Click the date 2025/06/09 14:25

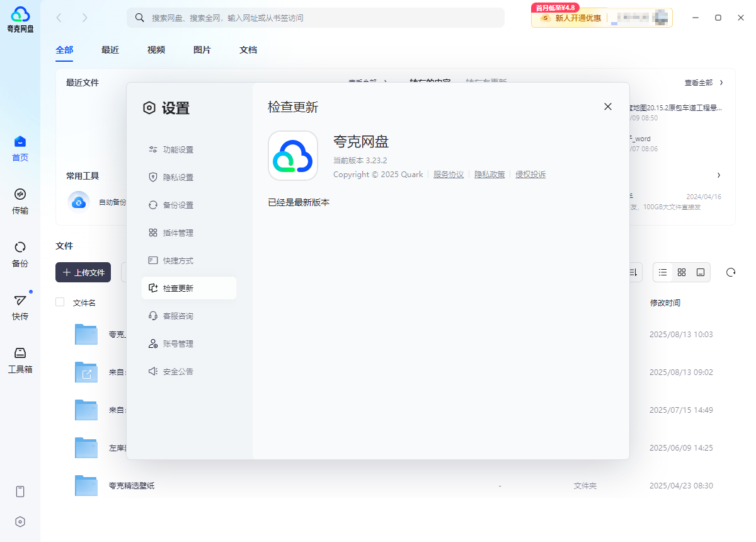click(681, 447)
